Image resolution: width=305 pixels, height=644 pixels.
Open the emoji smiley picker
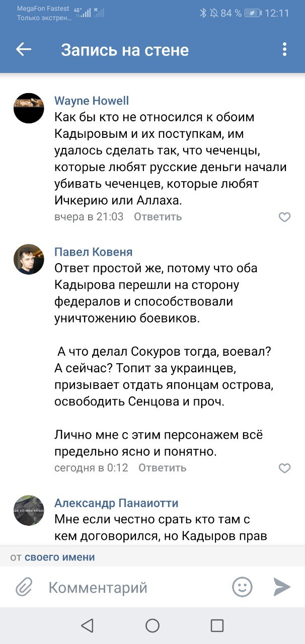tap(242, 587)
